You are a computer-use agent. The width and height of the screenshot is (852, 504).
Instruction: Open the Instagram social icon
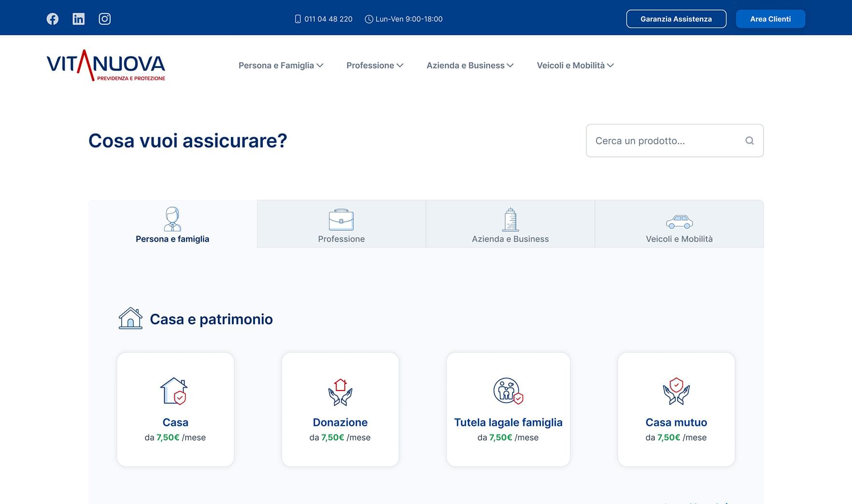[x=105, y=19]
